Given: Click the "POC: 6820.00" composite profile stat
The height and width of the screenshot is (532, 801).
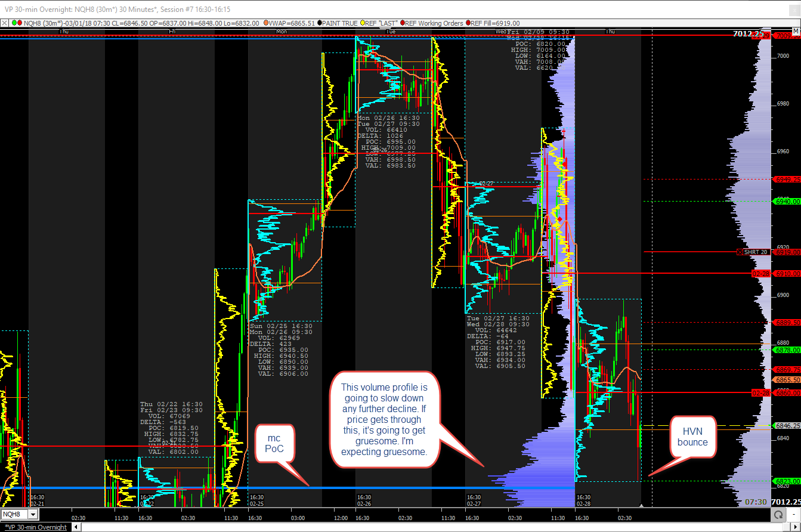Looking at the screenshot, I should pyautogui.click(x=540, y=44).
